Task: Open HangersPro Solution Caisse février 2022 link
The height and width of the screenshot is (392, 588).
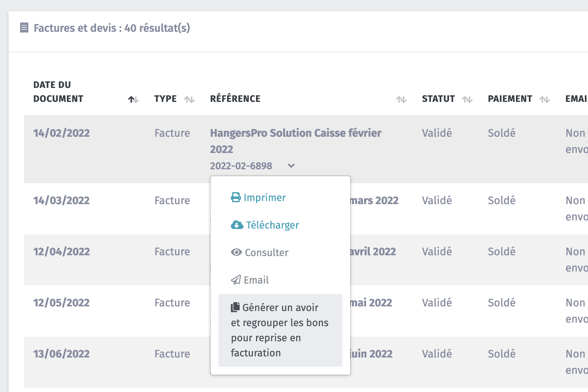Action: 295,133
